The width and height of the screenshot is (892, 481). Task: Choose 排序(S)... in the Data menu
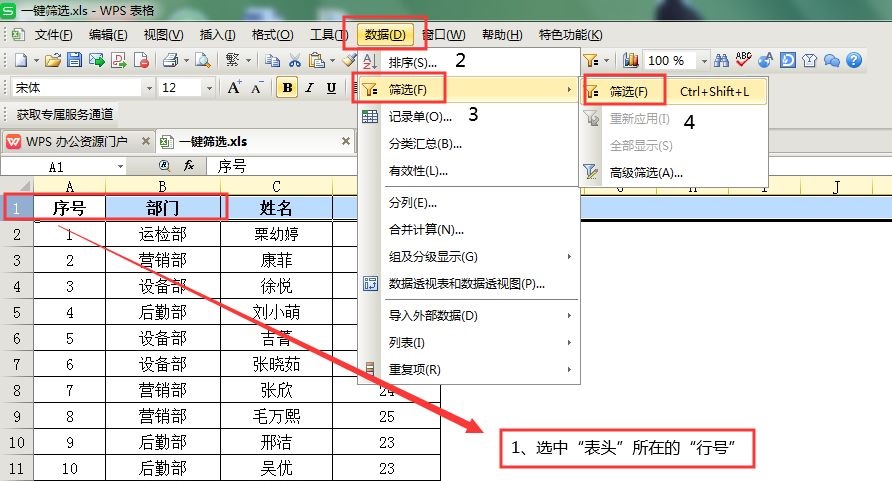tap(469, 62)
